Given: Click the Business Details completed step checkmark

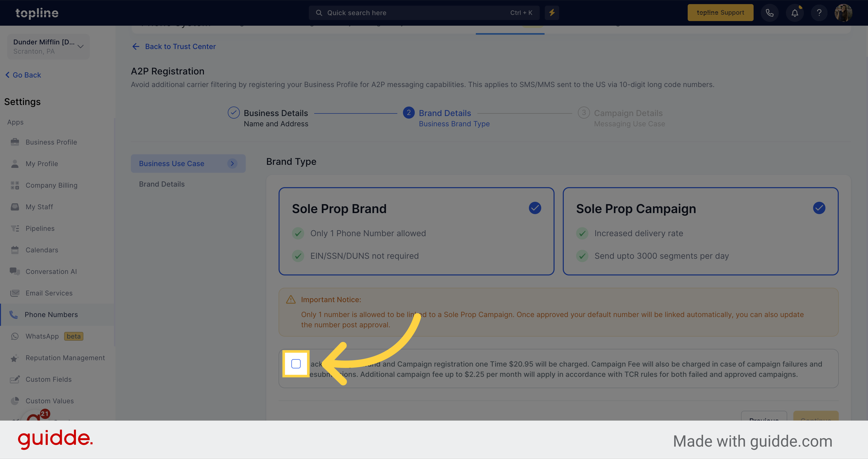Looking at the screenshot, I should click(x=233, y=113).
